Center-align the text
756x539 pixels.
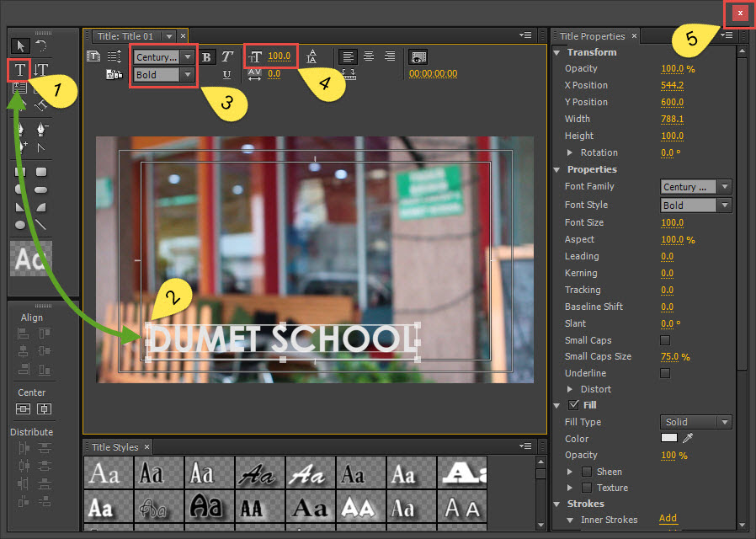click(x=369, y=56)
